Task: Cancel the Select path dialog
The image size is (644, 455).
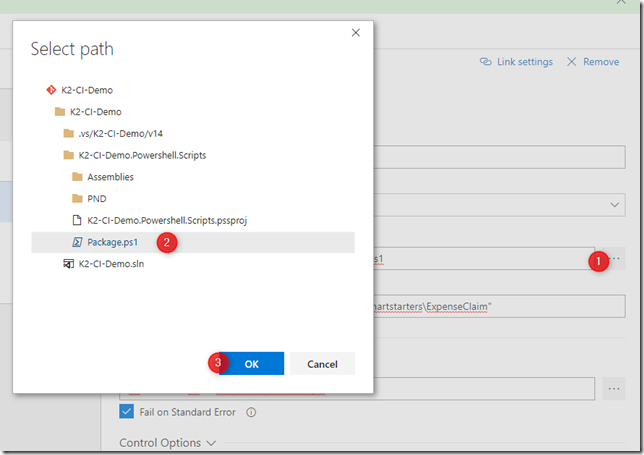Action: (x=322, y=364)
